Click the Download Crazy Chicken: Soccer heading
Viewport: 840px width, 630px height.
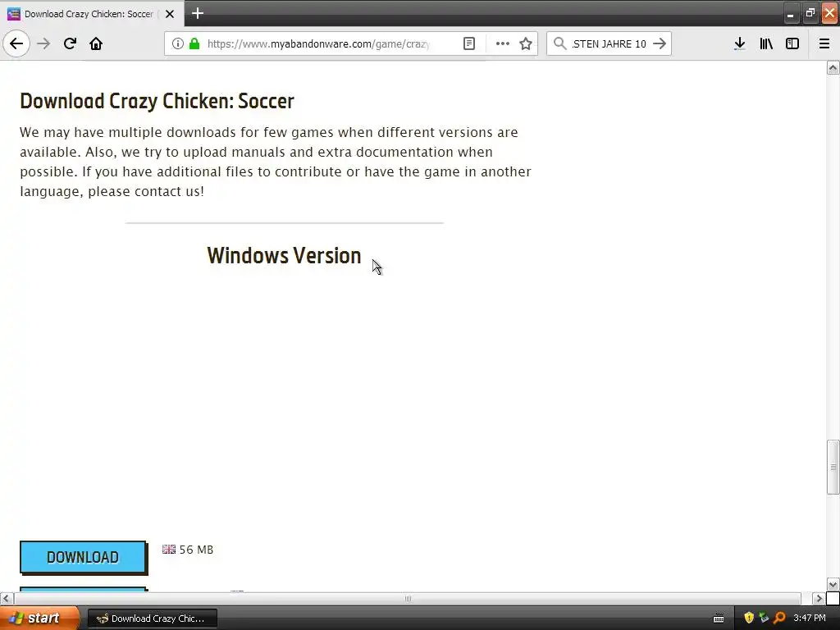click(157, 101)
